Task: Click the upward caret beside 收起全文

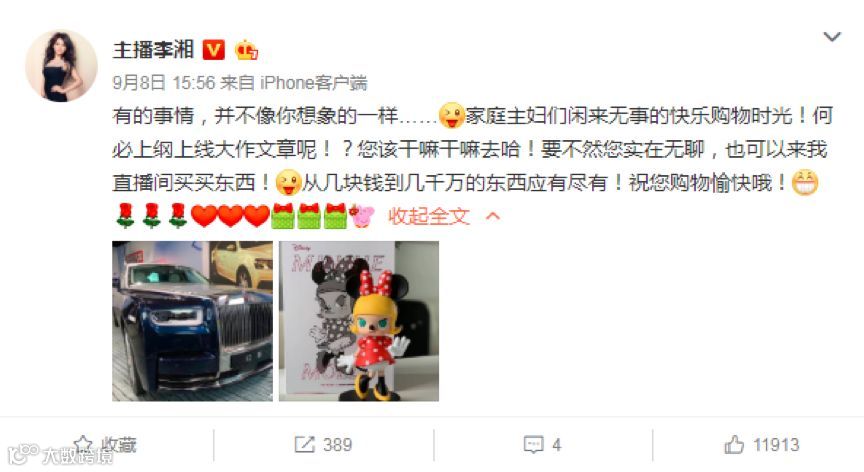Action: tap(493, 216)
